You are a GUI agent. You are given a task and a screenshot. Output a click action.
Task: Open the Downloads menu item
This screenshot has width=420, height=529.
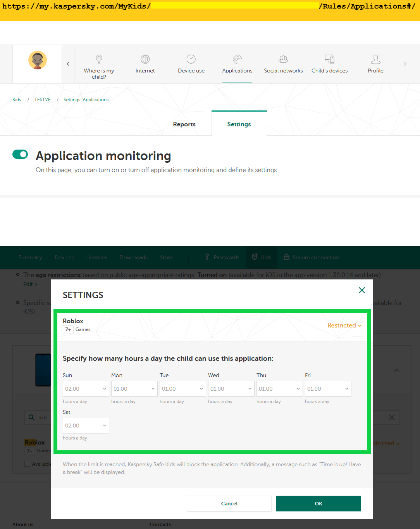pos(134,257)
